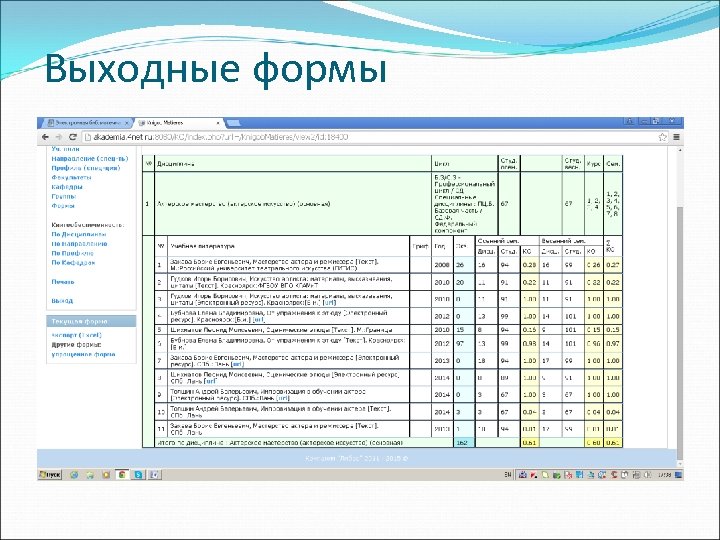
Task: Click the Экспорт (Excel) link
Action: [x=77, y=335]
